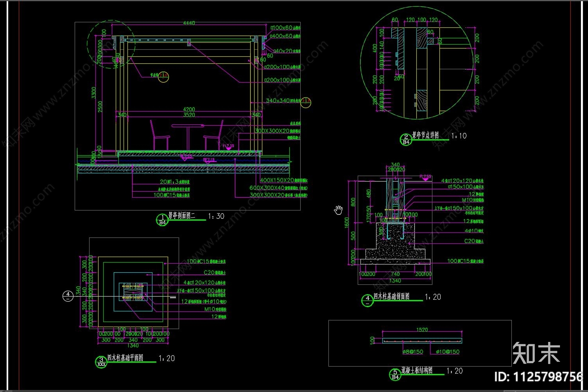Click the green 5/B4 drawing number bubble
The width and height of the screenshot is (588, 392).
pyautogui.click(x=395, y=374)
